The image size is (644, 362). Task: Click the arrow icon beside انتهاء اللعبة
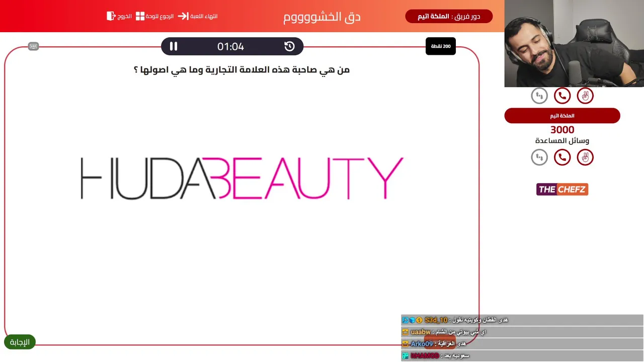183,16
